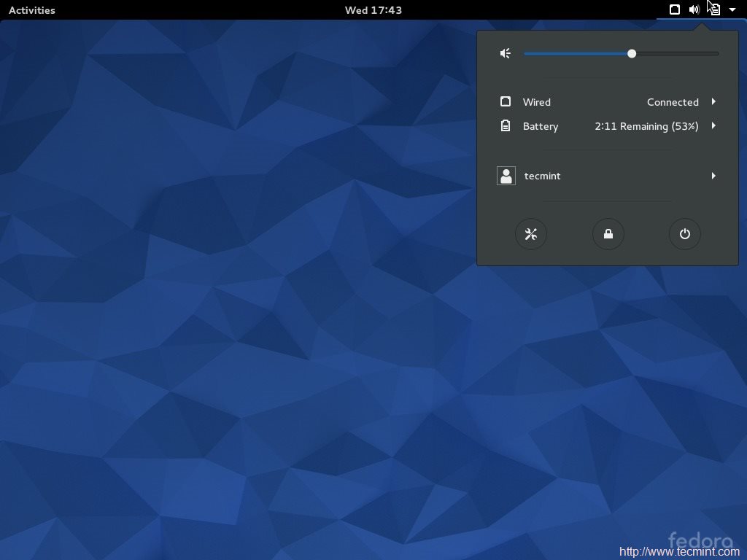The height and width of the screenshot is (560, 747).
Task: Open the system menu chevron in the top bar
Action: (x=732, y=9)
